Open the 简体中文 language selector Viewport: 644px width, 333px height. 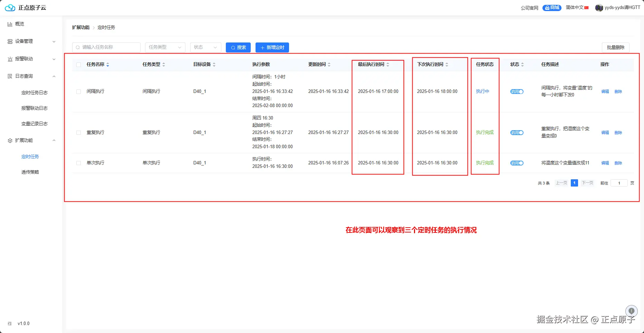pyautogui.click(x=577, y=8)
